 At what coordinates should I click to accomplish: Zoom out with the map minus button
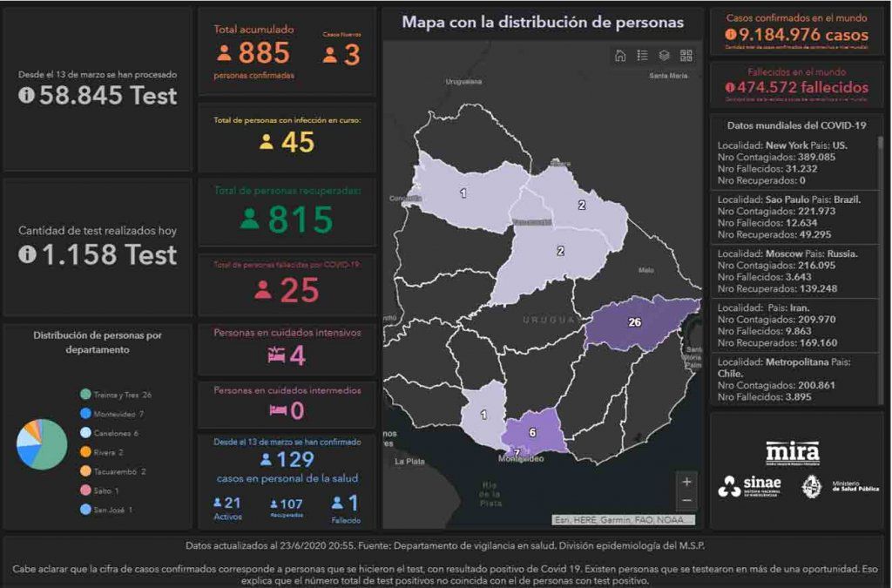click(686, 501)
